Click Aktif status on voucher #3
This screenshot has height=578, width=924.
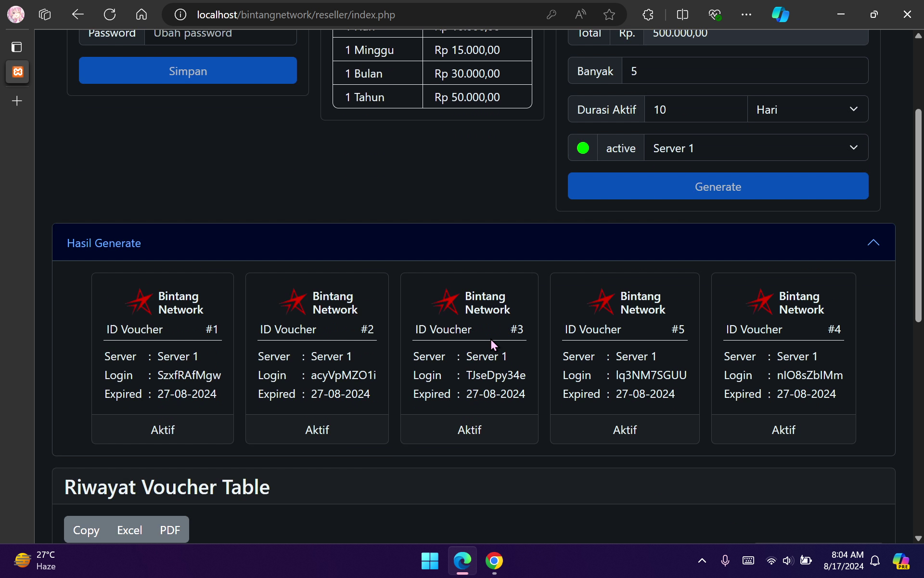pyautogui.click(x=469, y=430)
